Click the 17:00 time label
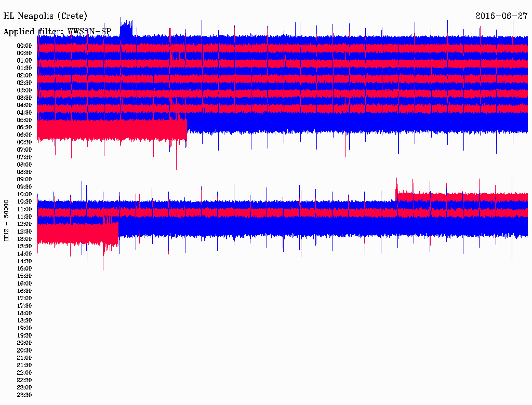 [24, 299]
